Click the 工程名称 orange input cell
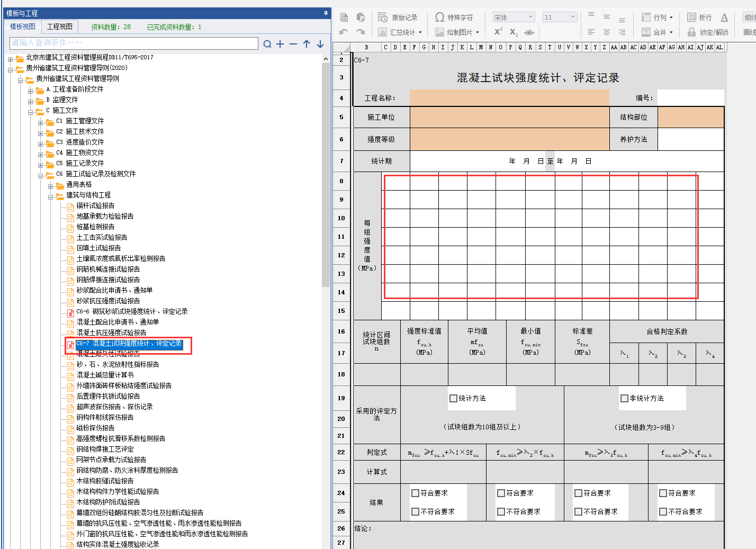The width and height of the screenshot is (756, 549). click(509, 97)
